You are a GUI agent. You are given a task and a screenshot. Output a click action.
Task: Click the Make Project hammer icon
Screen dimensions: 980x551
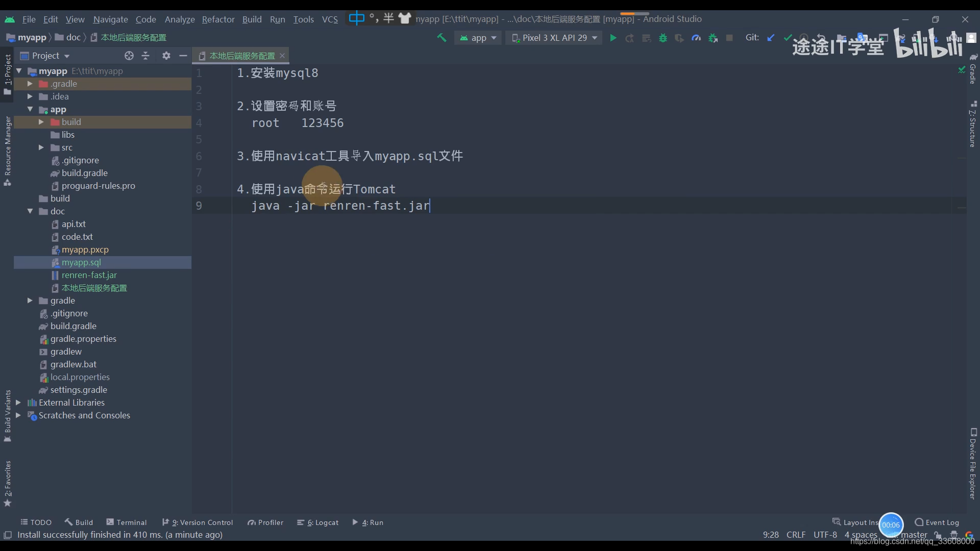click(x=442, y=38)
